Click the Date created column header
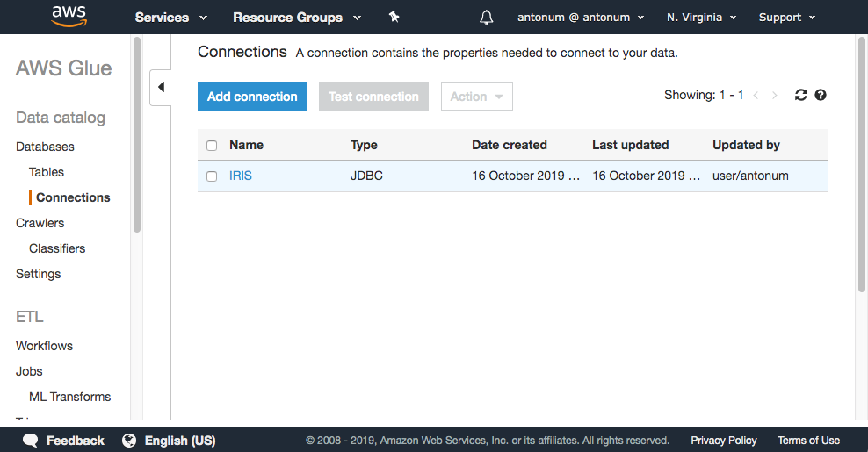This screenshot has width=868, height=452. [510, 145]
